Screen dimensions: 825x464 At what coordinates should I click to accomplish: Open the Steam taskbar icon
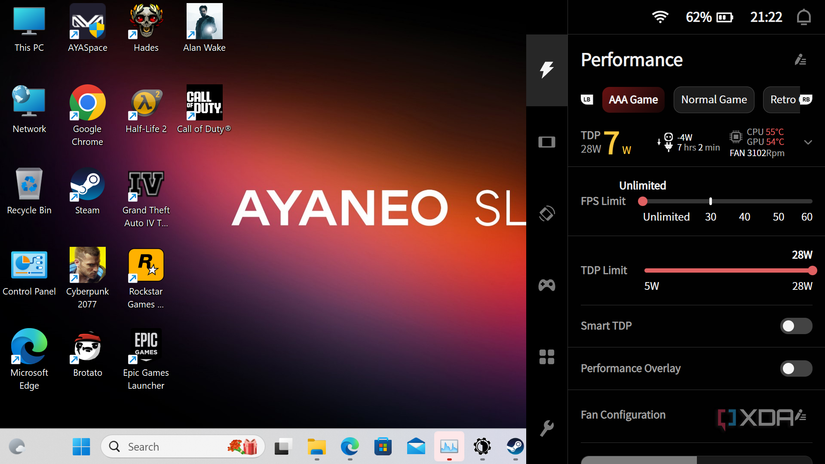(515, 447)
